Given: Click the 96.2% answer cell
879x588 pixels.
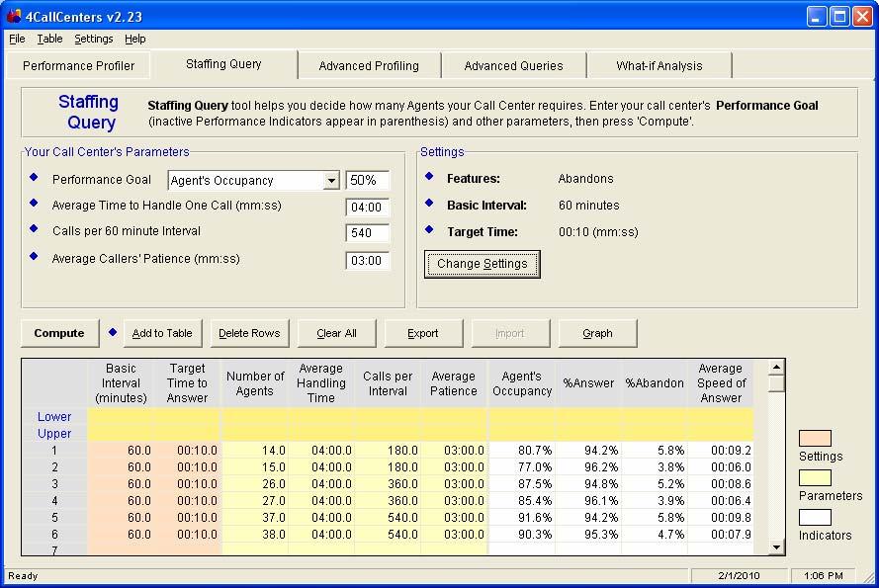Looking at the screenshot, I should point(588,467).
